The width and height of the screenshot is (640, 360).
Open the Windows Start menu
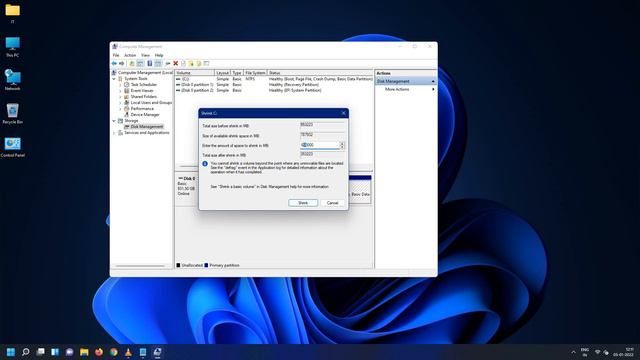11,352
